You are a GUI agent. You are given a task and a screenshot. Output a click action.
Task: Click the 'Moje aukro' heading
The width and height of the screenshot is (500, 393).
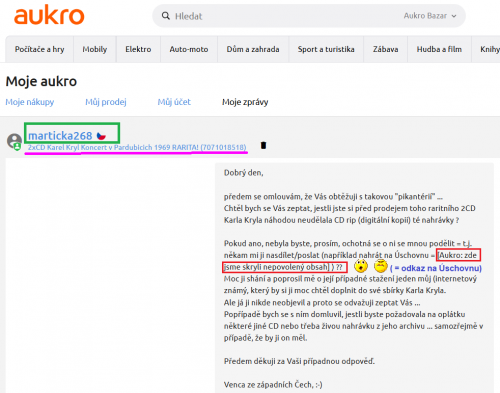point(41,81)
